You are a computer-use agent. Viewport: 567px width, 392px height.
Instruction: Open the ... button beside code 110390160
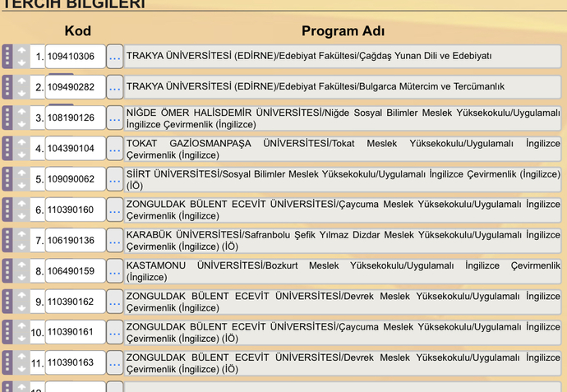114,210
